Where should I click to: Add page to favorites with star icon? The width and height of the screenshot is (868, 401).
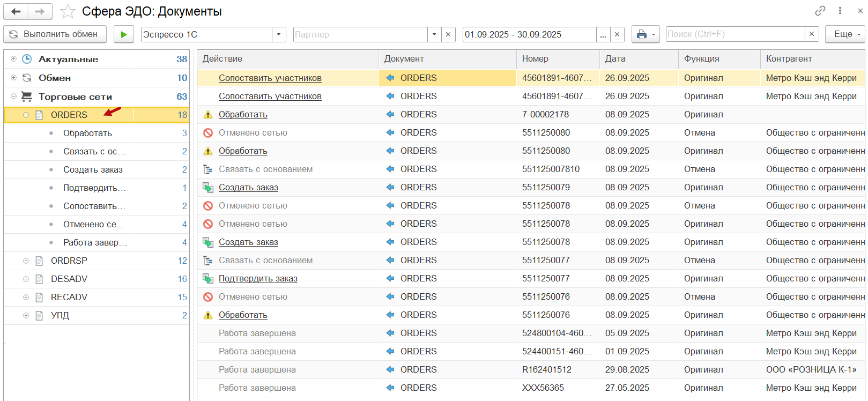click(x=68, y=11)
